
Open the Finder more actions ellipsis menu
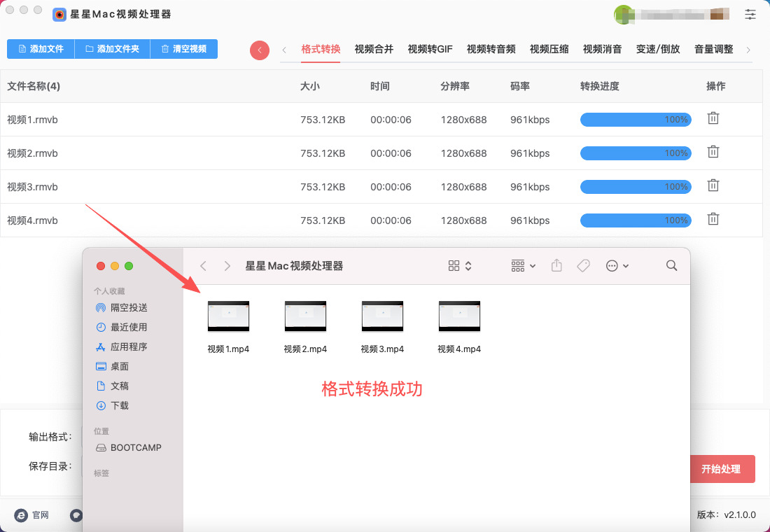(x=617, y=266)
